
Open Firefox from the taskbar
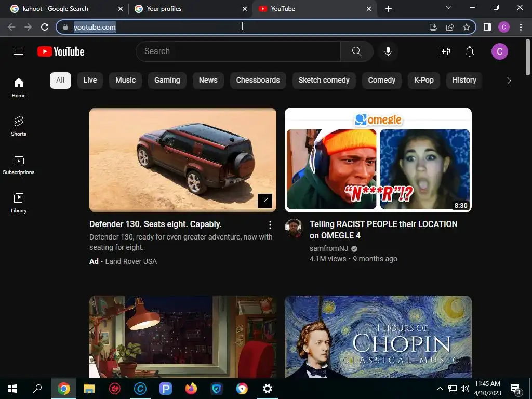coord(191,389)
